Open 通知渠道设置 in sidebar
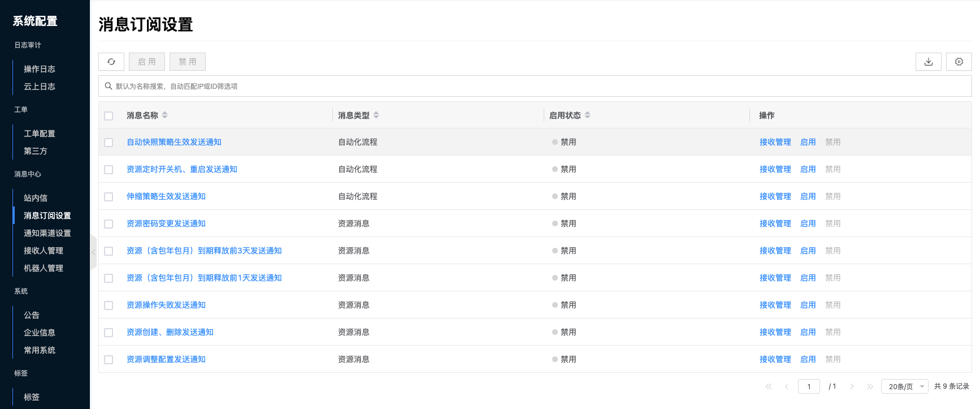Viewport: 980px width, 409px height. click(47, 233)
